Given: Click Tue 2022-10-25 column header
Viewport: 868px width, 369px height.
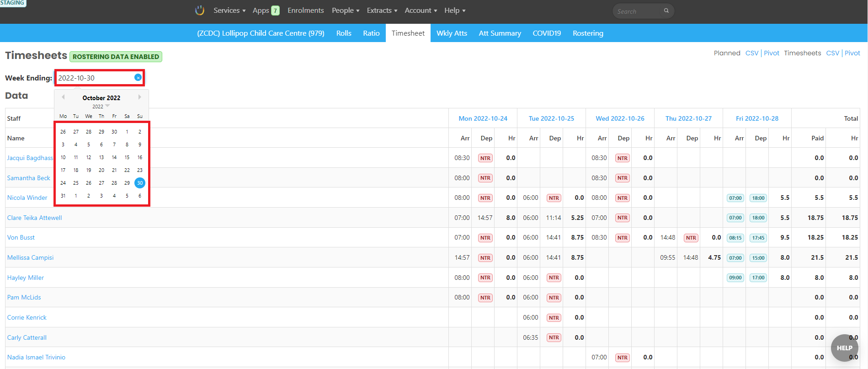Looking at the screenshot, I should click(551, 118).
